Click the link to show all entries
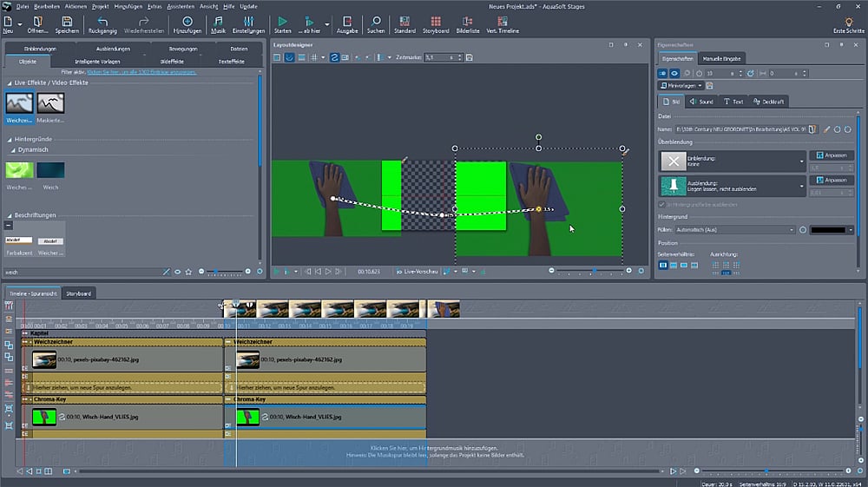The height and width of the screenshot is (487, 868). point(141,72)
